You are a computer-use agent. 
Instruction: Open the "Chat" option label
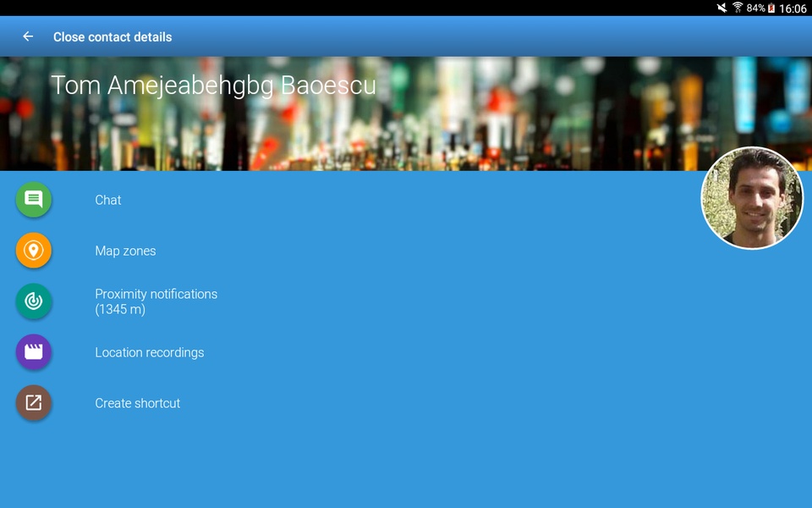107,200
